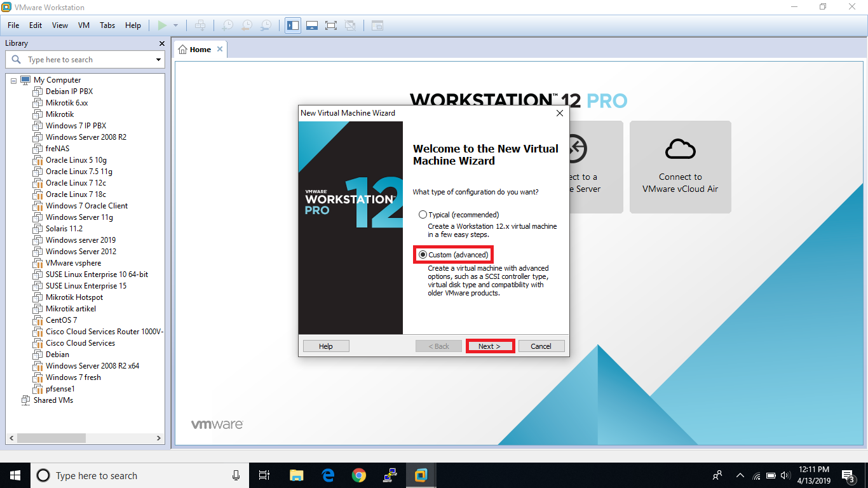Viewport: 868px width, 488px height.
Task: Close the Library panel
Action: [161, 43]
